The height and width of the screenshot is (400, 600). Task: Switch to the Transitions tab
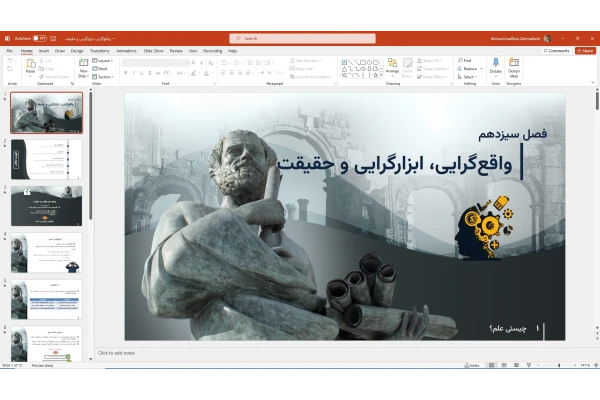[x=100, y=50]
